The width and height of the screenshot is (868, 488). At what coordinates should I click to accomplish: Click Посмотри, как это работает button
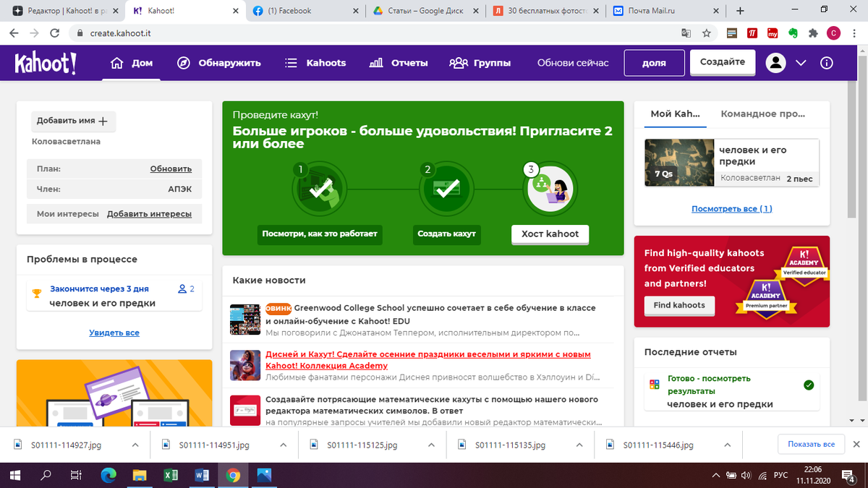(x=320, y=234)
